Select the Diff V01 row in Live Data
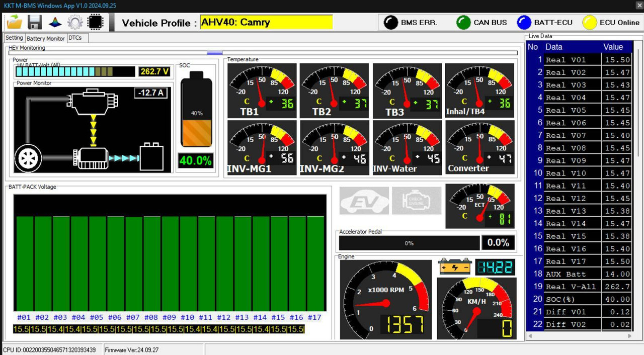644x355 pixels. pyautogui.click(x=579, y=311)
